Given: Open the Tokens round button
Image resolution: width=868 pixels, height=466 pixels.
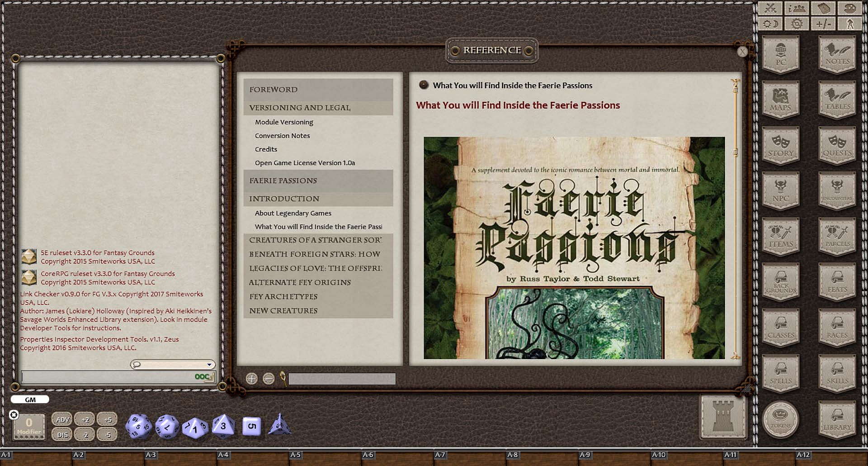Looking at the screenshot, I should [780, 419].
